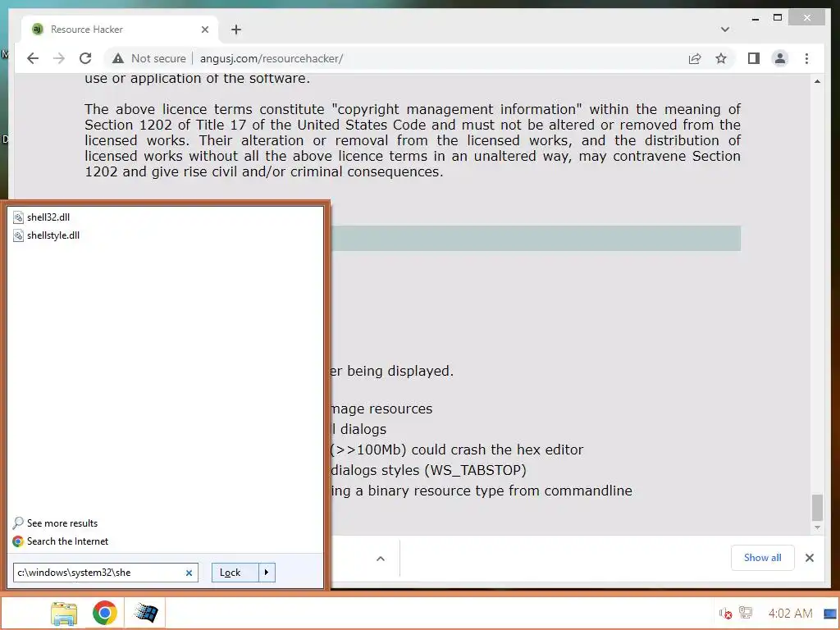
Task: Click page scrollbar down arrow
Action: (x=817, y=527)
